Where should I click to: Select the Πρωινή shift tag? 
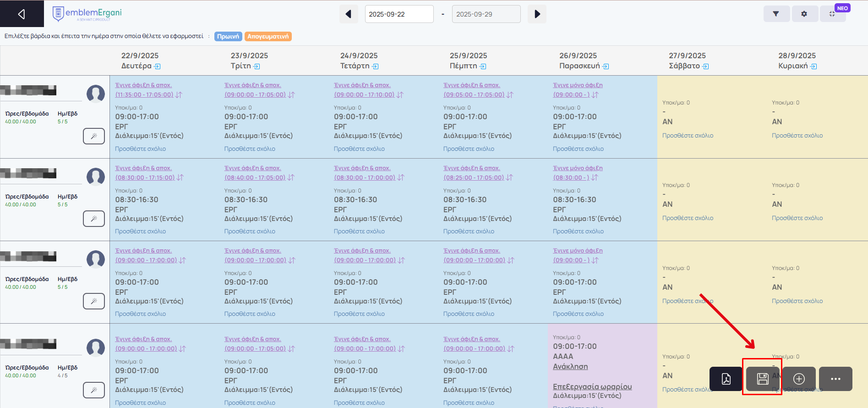228,37
